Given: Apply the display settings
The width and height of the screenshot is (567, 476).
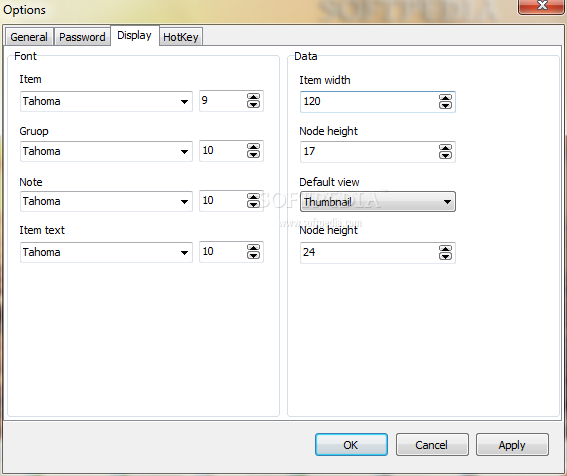Looking at the screenshot, I should (512, 445).
